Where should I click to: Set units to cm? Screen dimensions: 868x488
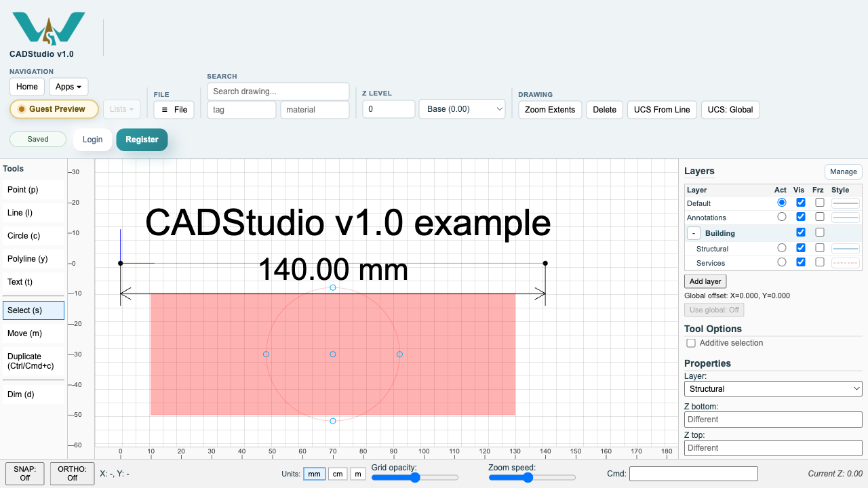338,474
